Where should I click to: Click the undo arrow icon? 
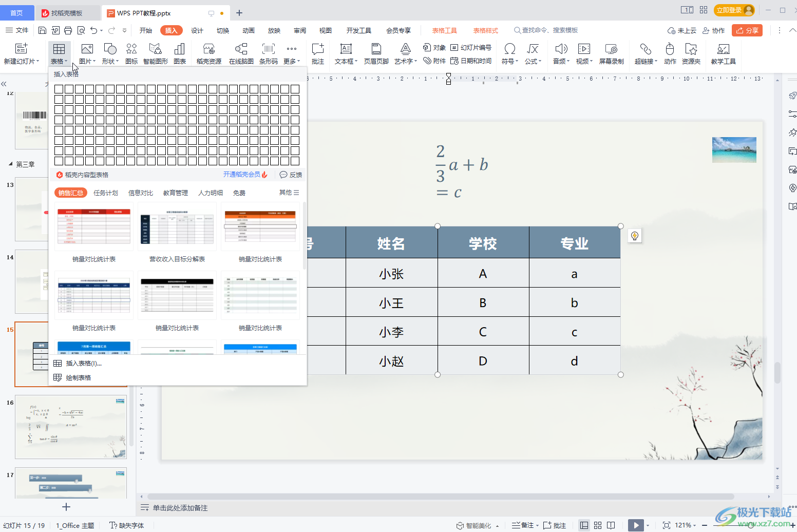[93, 30]
